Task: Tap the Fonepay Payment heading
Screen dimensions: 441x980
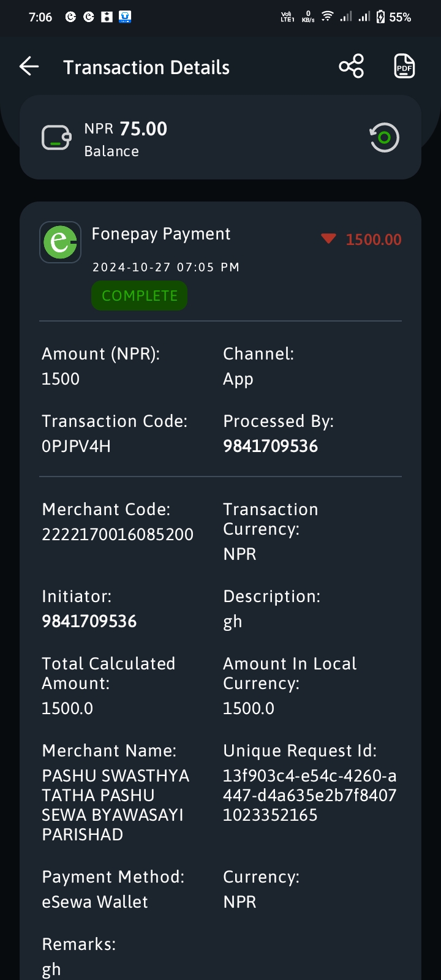Action: (x=161, y=234)
